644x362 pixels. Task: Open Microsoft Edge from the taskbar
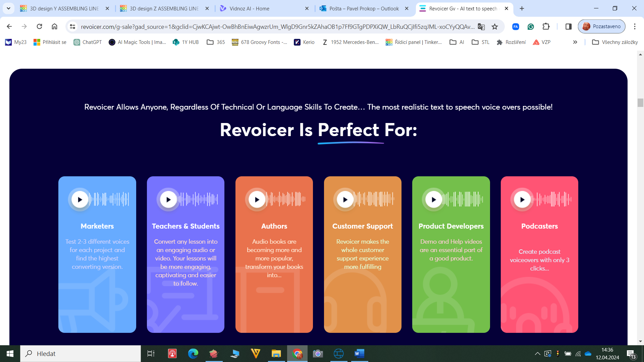click(x=193, y=354)
